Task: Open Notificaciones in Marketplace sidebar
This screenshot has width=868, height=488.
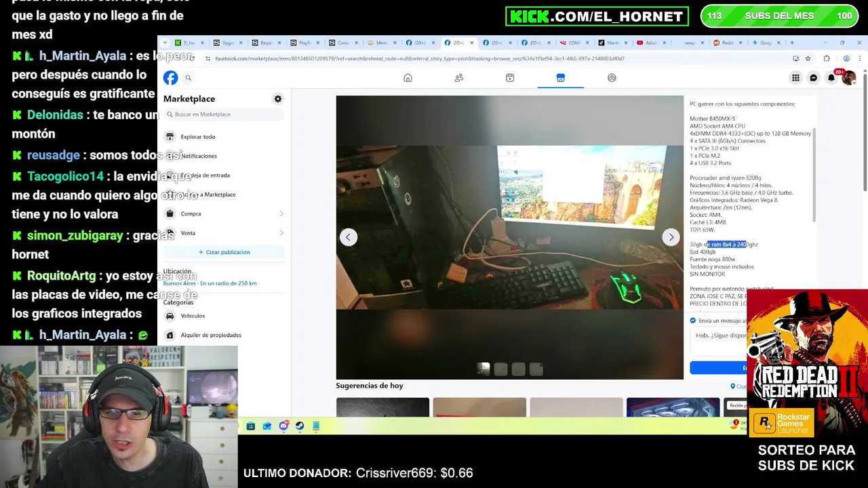Action: click(224, 156)
